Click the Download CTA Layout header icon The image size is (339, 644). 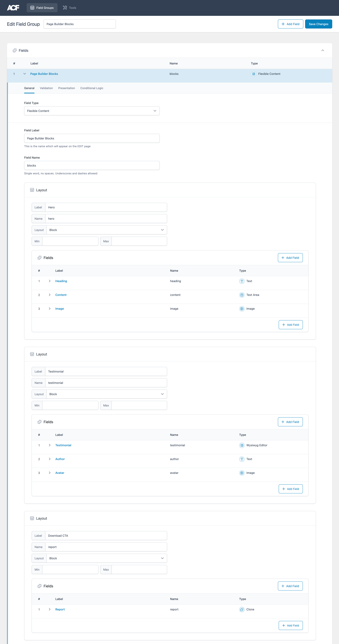point(32,518)
